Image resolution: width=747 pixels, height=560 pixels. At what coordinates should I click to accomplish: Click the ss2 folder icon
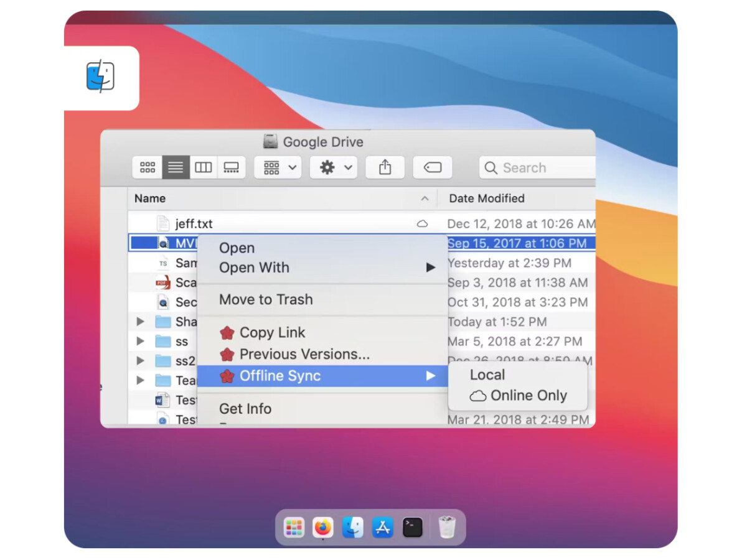pos(163,361)
